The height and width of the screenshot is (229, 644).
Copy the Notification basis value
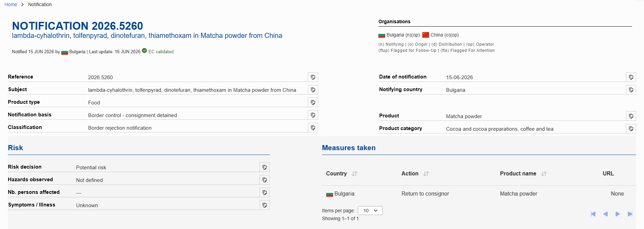pos(313,115)
